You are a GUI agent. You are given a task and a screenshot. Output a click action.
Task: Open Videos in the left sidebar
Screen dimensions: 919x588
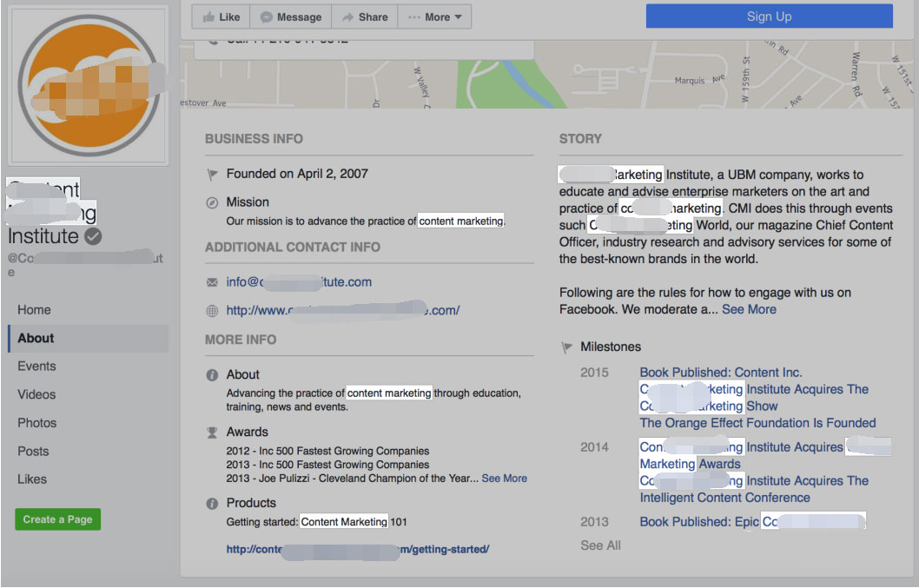[x=36, y=394]
